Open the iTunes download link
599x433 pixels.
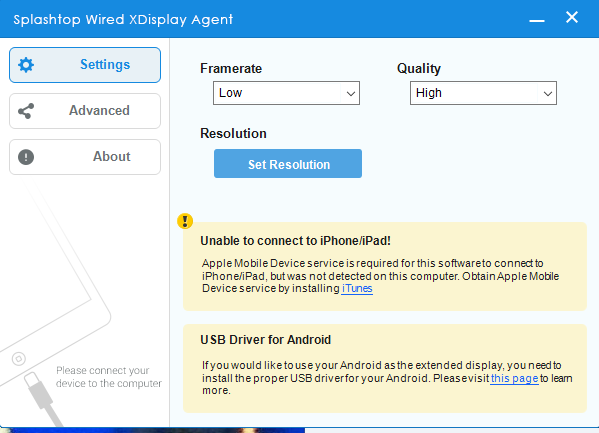pos(357,288)
